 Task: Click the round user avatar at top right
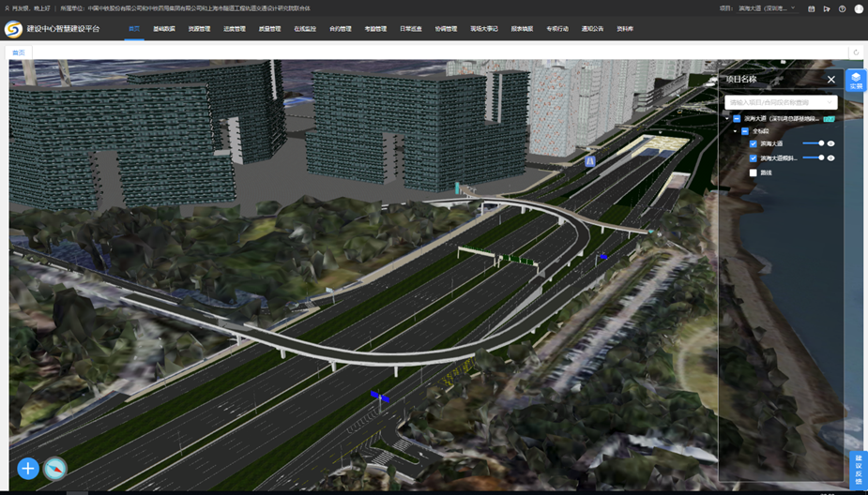pyautogui.click(x=858, y=8)
